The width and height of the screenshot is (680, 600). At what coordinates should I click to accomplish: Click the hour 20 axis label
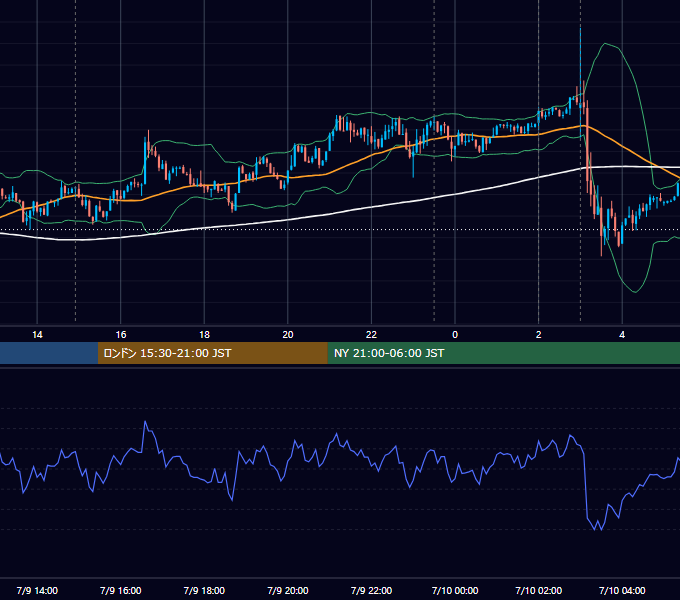[288, 335]
